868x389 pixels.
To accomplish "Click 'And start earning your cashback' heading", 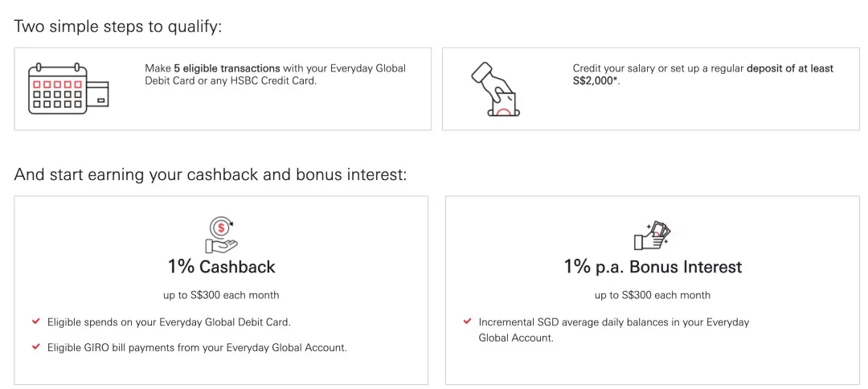I will 211,175.
